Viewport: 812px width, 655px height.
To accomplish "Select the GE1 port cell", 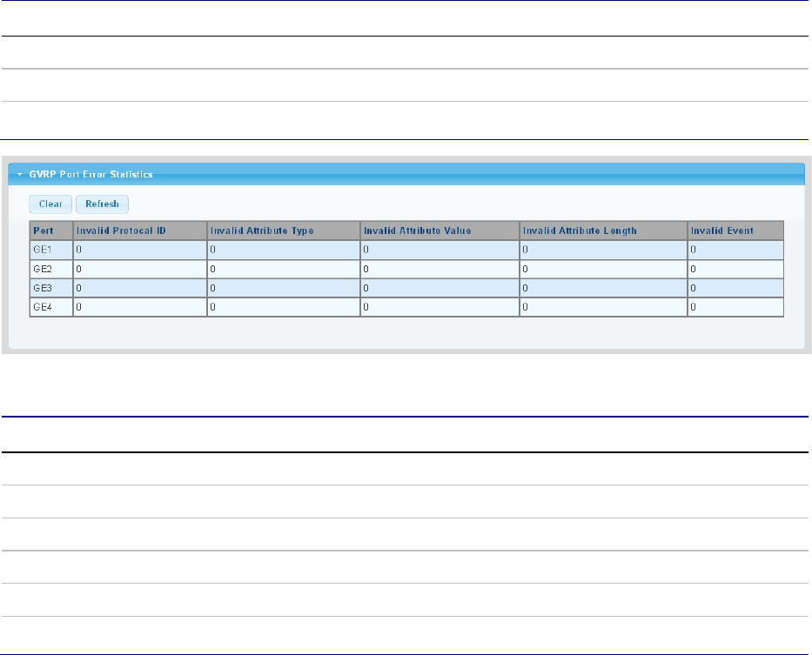I will coord(51,250).
